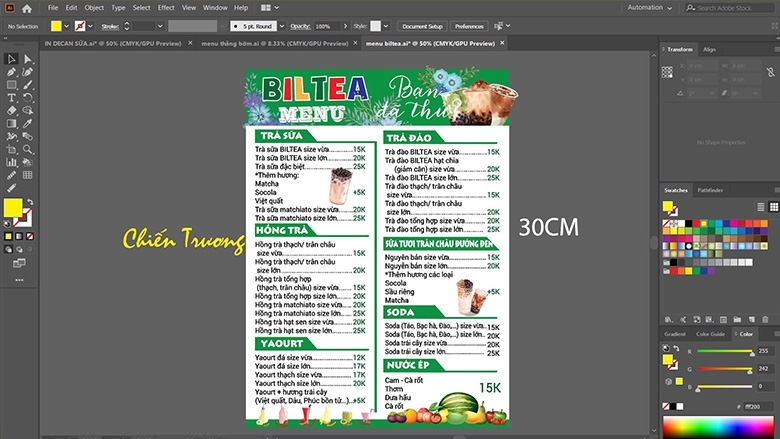This screenshot has height=439, width=780.
Task: Select the Gradient tool
Action: [x=11, y=123]
